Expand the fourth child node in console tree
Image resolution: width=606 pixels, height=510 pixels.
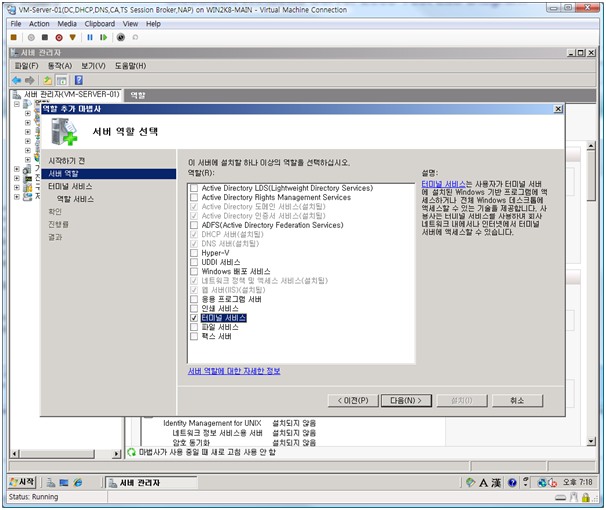point(27,141)
